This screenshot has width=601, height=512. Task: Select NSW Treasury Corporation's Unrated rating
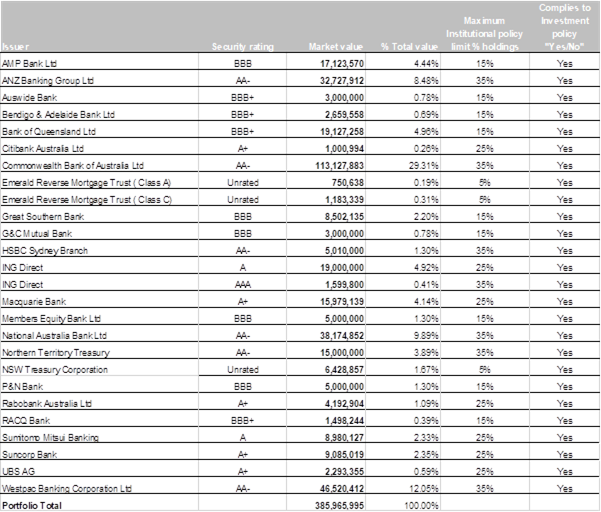[x=243, y=369]
